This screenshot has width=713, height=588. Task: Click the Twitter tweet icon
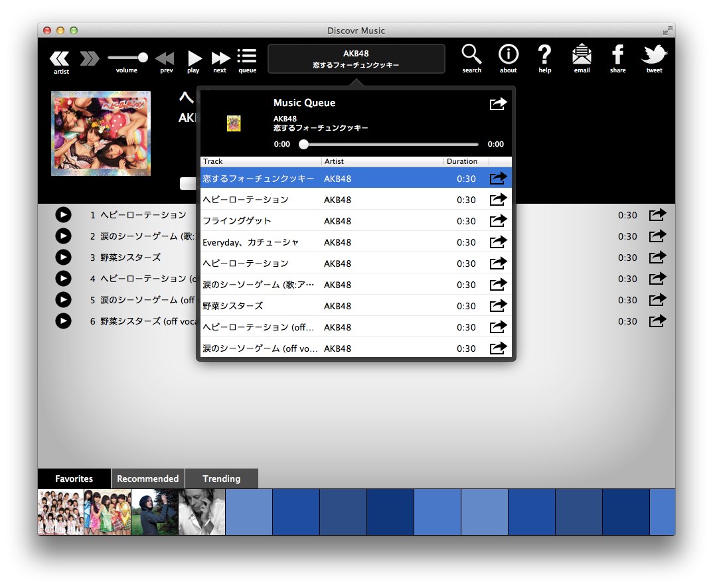[654, 54]
